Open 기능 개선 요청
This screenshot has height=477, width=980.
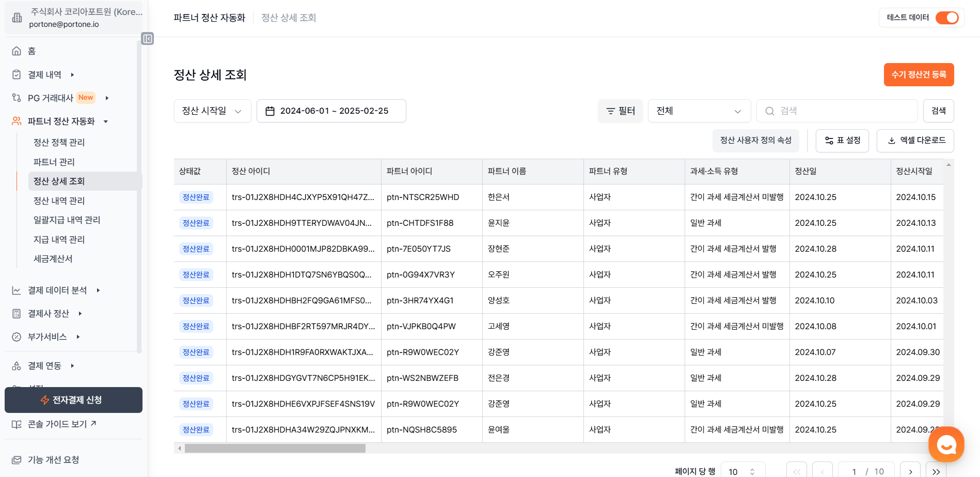point(53,459)
